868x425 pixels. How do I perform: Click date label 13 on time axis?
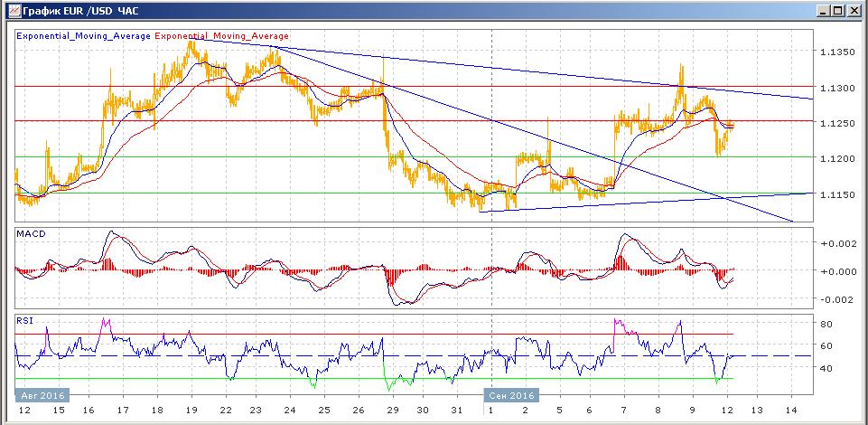(756, 411)
